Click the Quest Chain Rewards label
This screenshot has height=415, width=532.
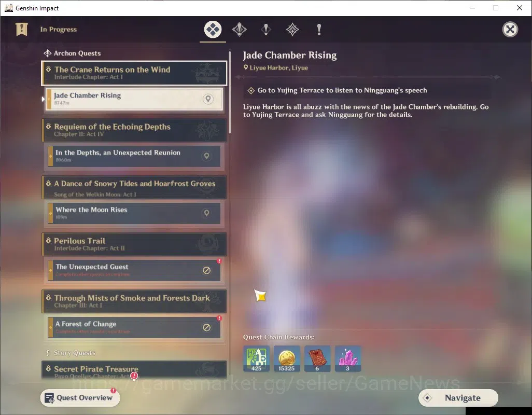[278, 337]
